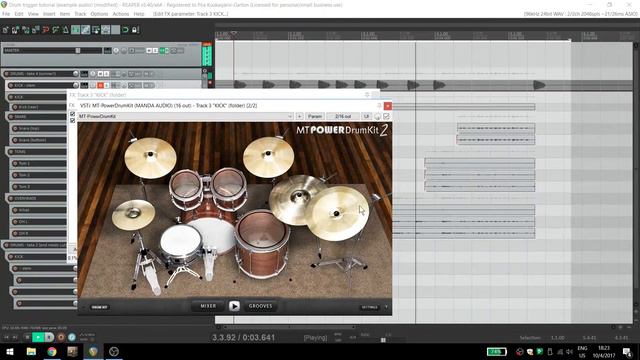The width and height of the screenshot is (640, 360).
Task: Click the Record transport button
Action: (x=61, y=337)
